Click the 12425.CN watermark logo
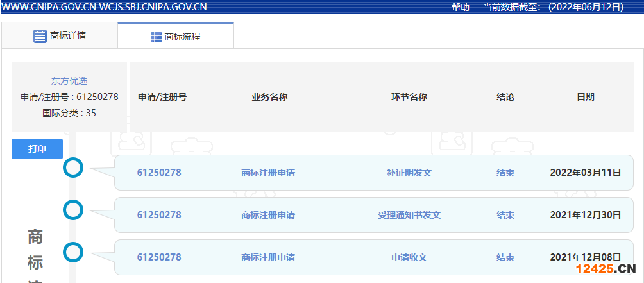The image size is (644, 283). (605, 270)
